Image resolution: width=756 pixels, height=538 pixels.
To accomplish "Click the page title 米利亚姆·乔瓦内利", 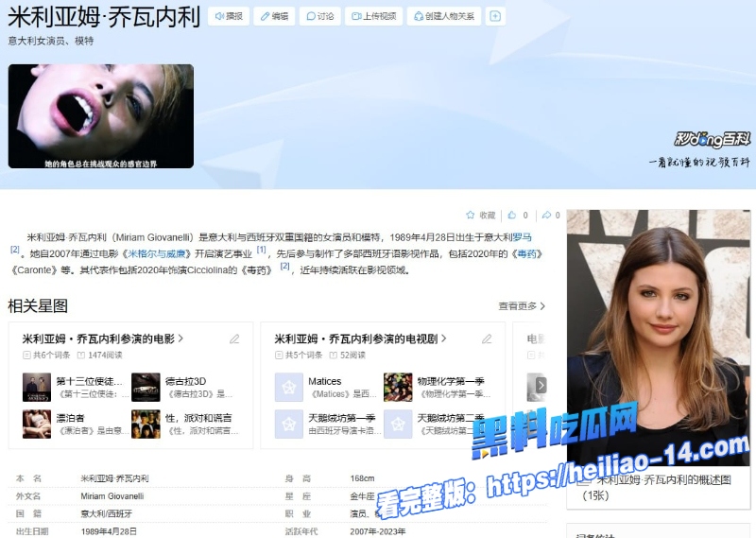I will pos(104,16).
